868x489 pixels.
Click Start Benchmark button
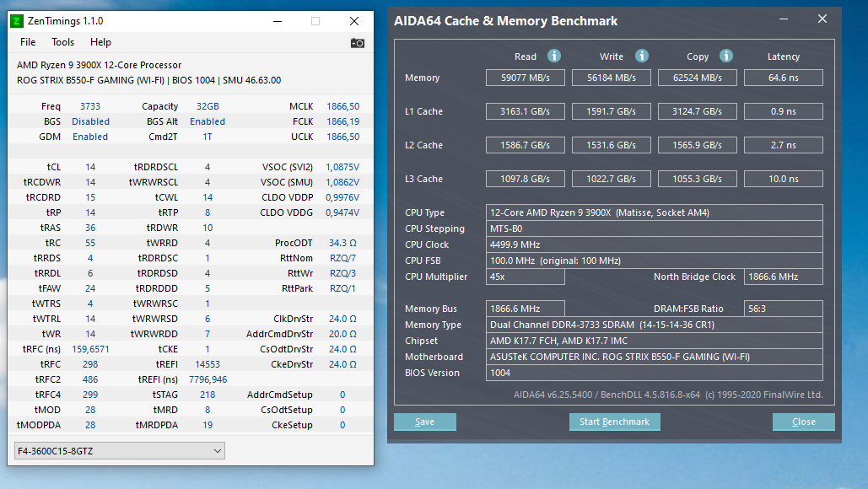pyautogui.click(x=614, y=422)
